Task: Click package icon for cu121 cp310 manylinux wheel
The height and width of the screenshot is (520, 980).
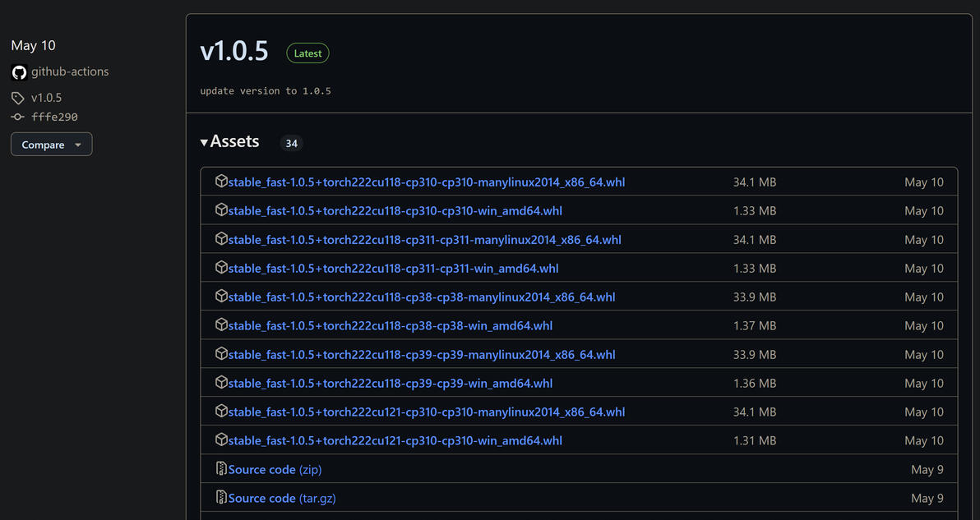Action: click(x=221, y=412)
